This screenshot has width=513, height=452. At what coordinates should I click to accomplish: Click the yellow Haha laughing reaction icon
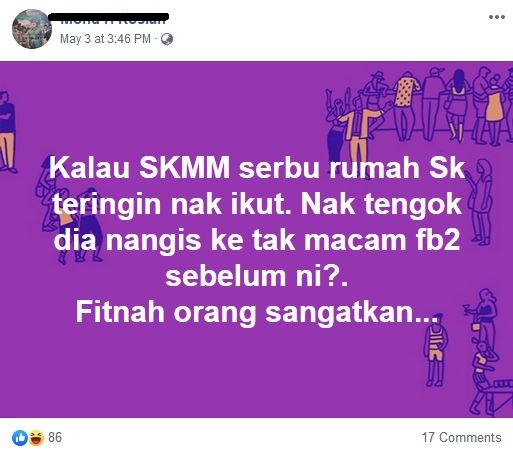pyautogui.click(x=36, y=437)
